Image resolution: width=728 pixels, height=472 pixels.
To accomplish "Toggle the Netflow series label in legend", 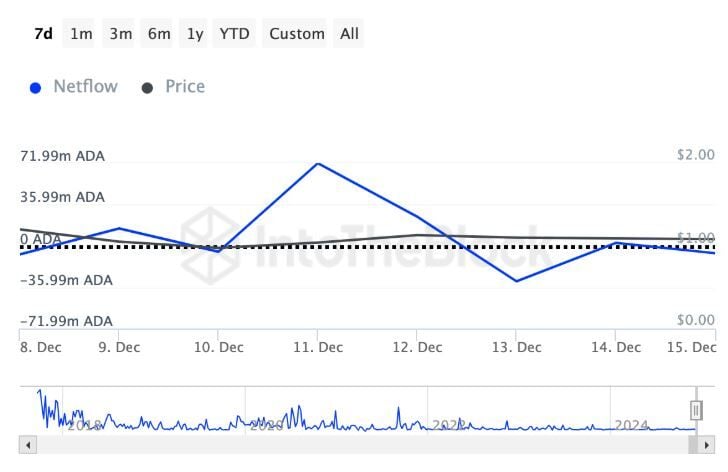I will 85,87.
